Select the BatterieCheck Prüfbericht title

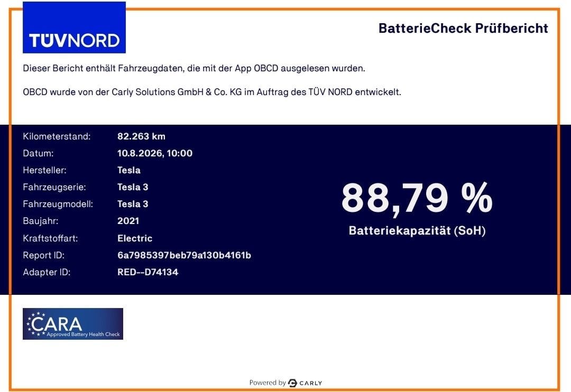coord(463,28)
